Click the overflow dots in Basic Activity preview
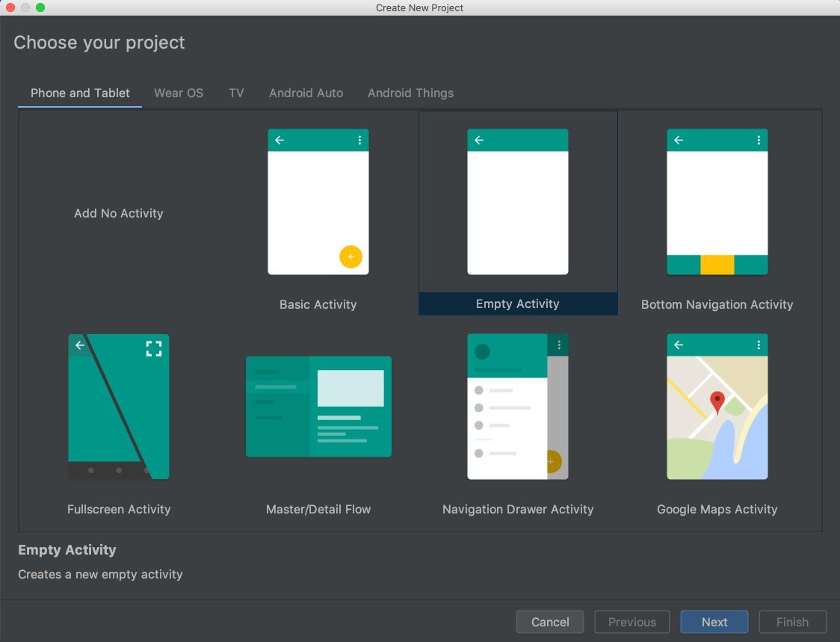The image size is (840, 642). 359,140
